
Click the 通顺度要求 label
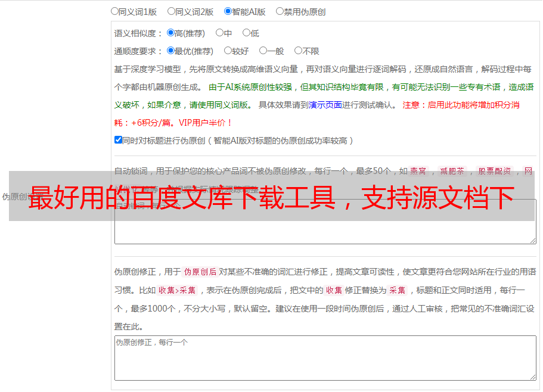click(138, 51)
